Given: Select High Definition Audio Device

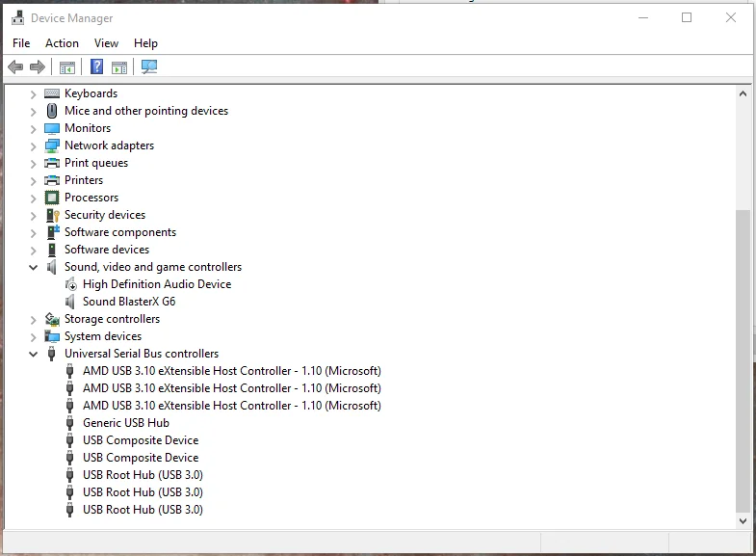Looking at the screenshot, I should coord(157,284).
